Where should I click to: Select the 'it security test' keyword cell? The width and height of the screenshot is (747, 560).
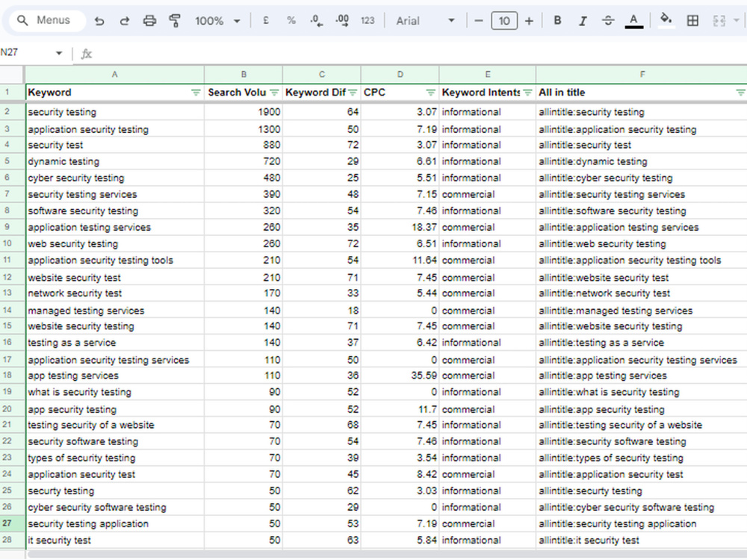coord(115,540)
